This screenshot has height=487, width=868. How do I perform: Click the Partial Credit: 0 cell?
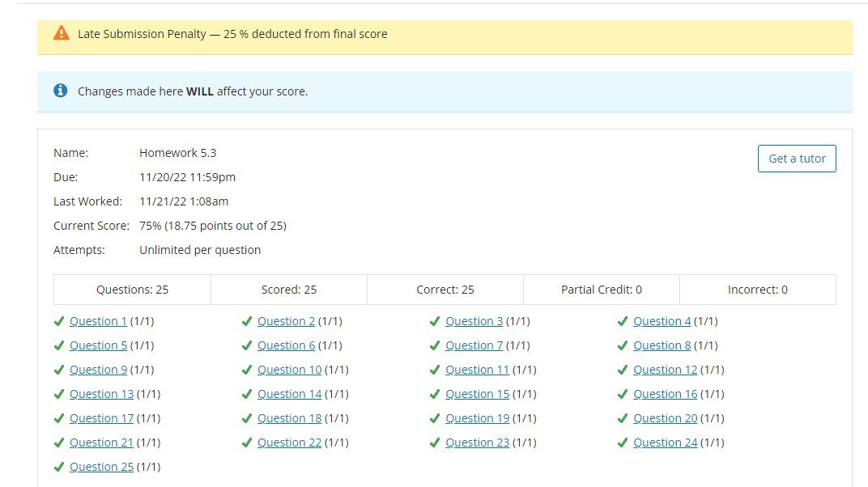(601, 290)
